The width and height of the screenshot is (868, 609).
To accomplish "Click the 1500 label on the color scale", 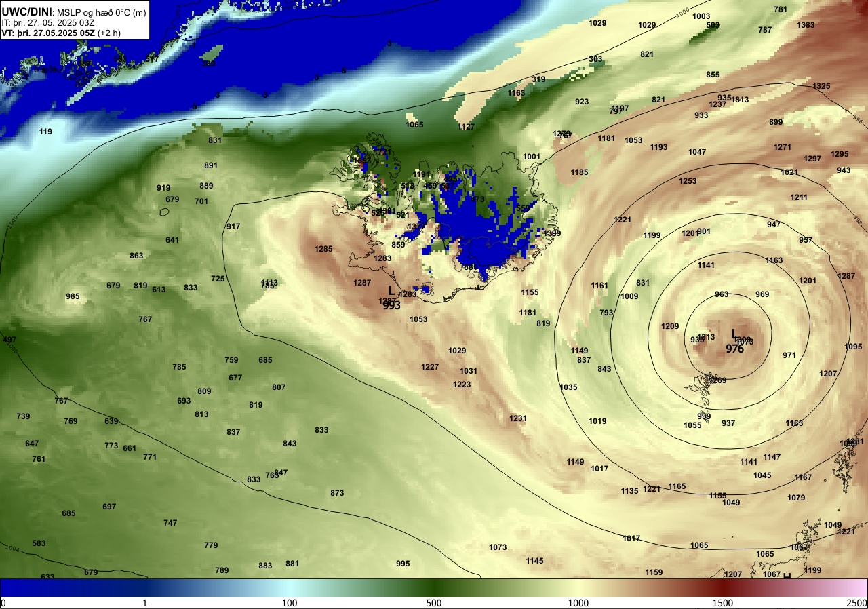I will click(722, 603).
